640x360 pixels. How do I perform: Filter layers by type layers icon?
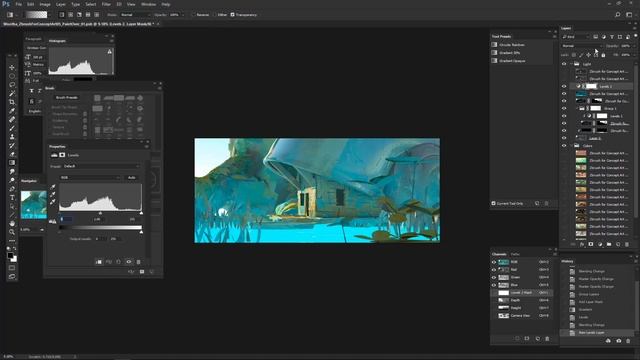[x=612, y=37]
